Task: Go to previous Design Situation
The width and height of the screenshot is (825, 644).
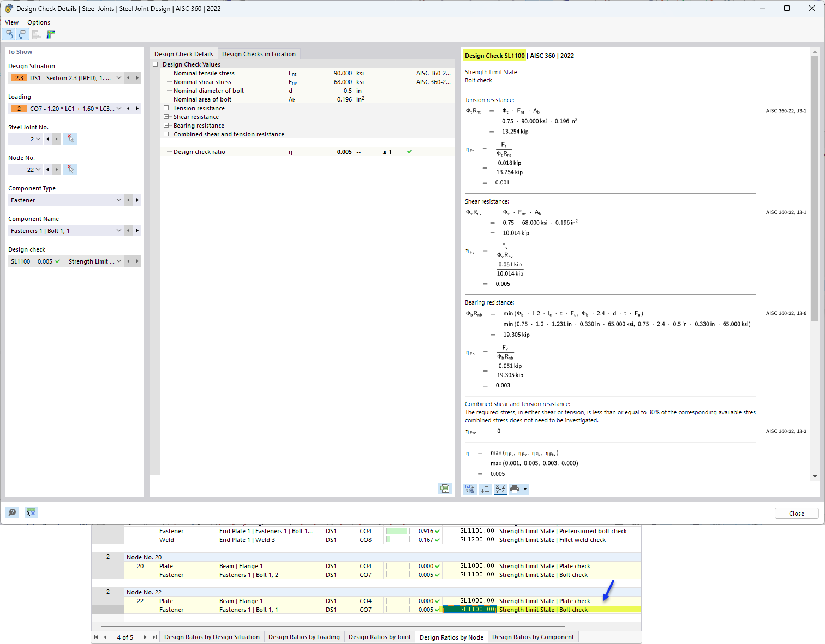Action: click(128, 78)
